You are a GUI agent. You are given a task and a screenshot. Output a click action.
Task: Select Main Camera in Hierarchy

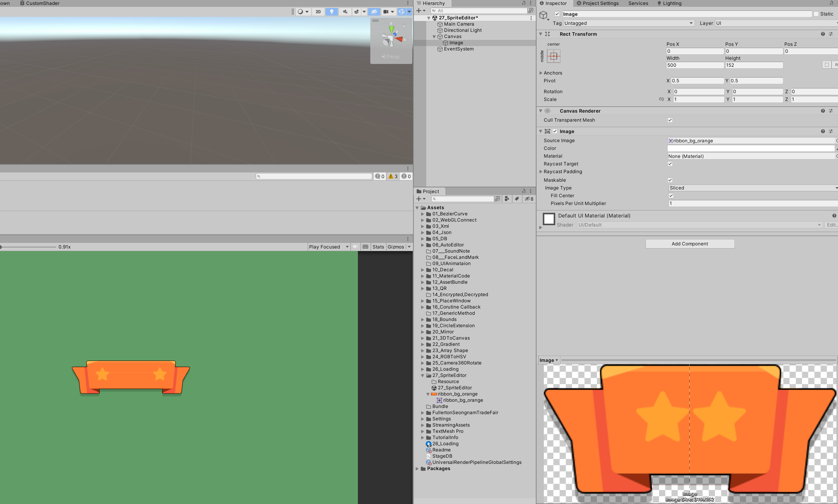pos(459,24)
